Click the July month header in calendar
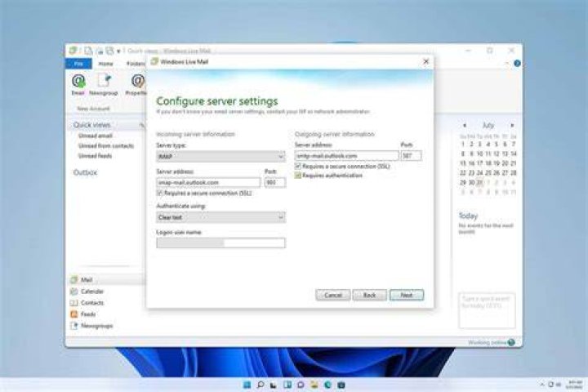588x392 pixels. (x=488, y=125)
